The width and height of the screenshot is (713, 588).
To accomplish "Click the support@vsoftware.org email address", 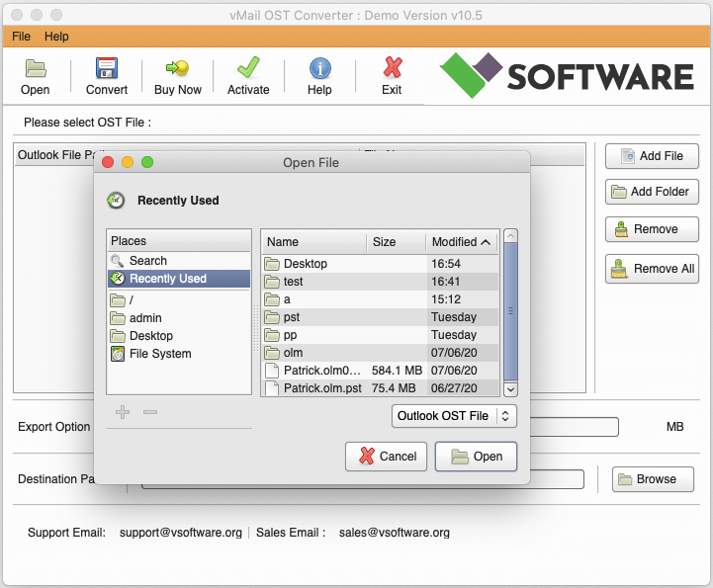I will coord(181,532).
